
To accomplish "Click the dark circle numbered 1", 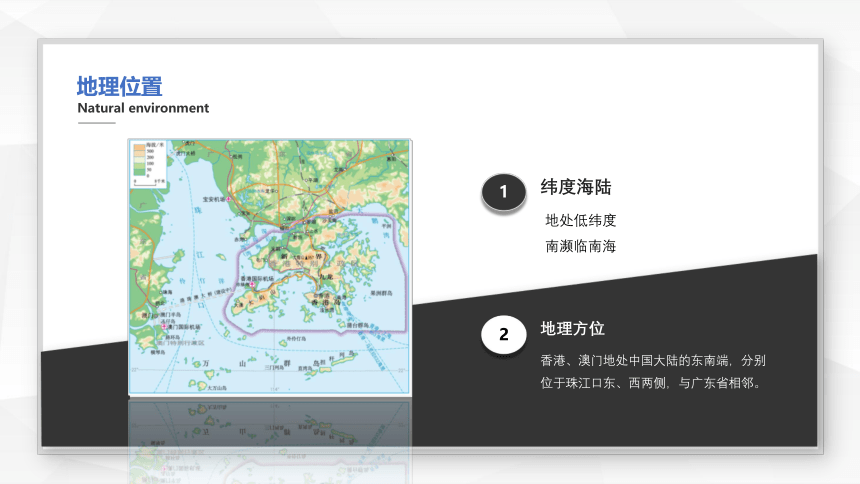I will (x=503, y=192).
